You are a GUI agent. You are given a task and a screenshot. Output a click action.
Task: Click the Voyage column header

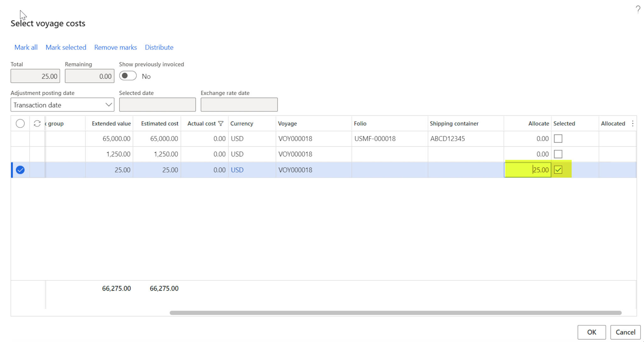287,123
